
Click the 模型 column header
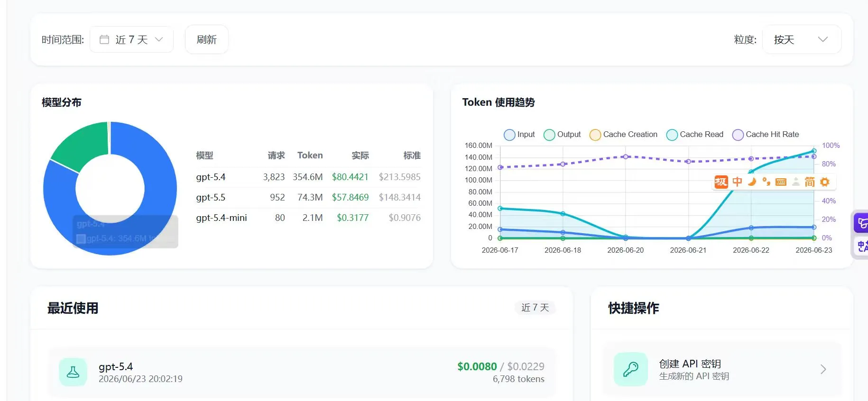[204, 155]
